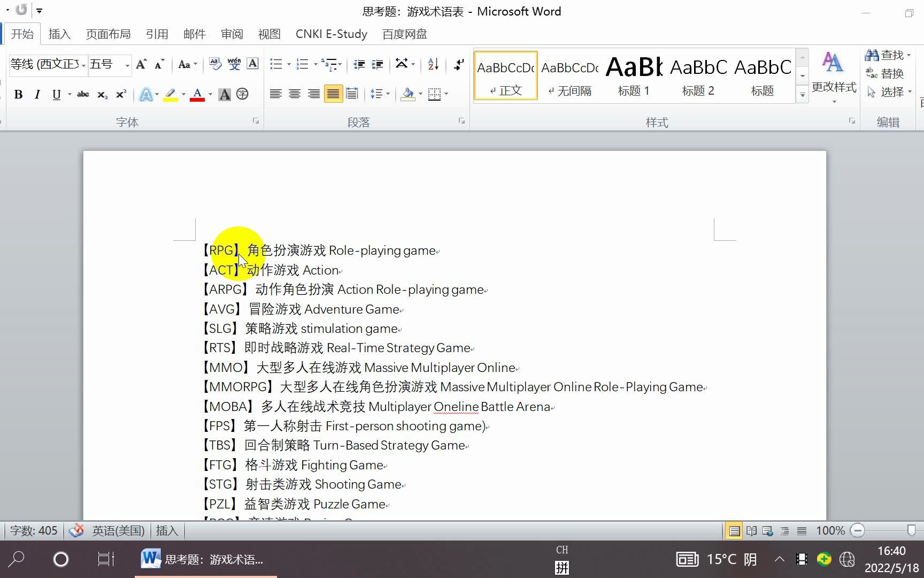Click the Decrease Indent icon
The image size is (924, 578).
[x=359, y=65]
